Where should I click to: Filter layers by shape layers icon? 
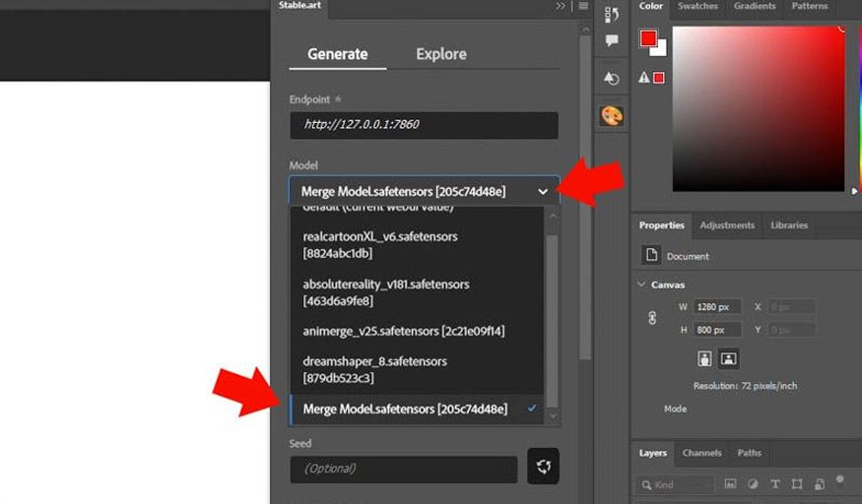point(797,483)
